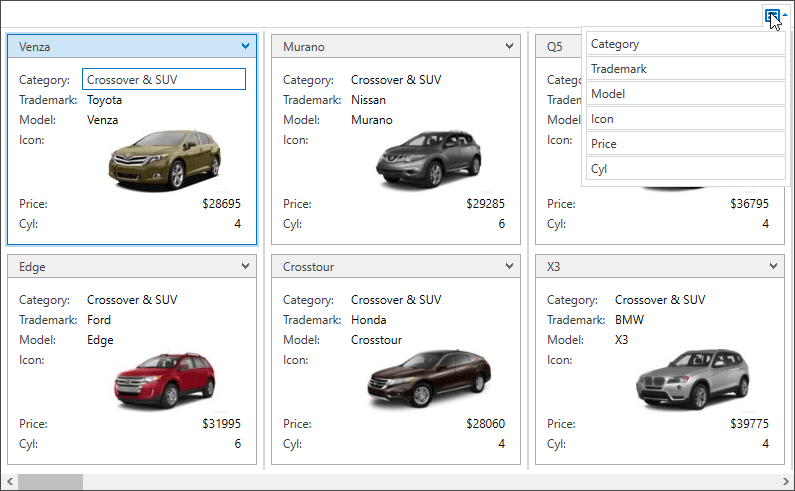Click the Murano model value in its card
Image resolution: width=795 pixels, height=491 pixels.
[372, 120]
